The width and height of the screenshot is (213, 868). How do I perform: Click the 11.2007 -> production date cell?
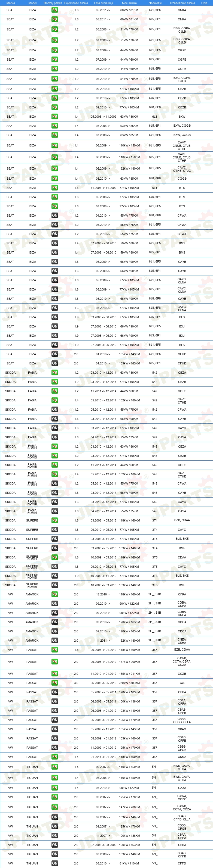click(103, 836)
